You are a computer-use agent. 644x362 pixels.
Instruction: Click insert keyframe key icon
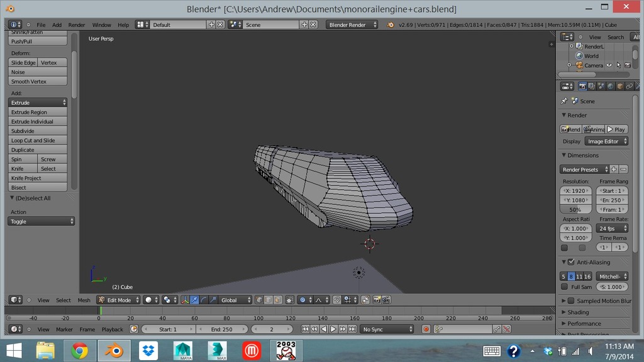(x=497, y=329)
